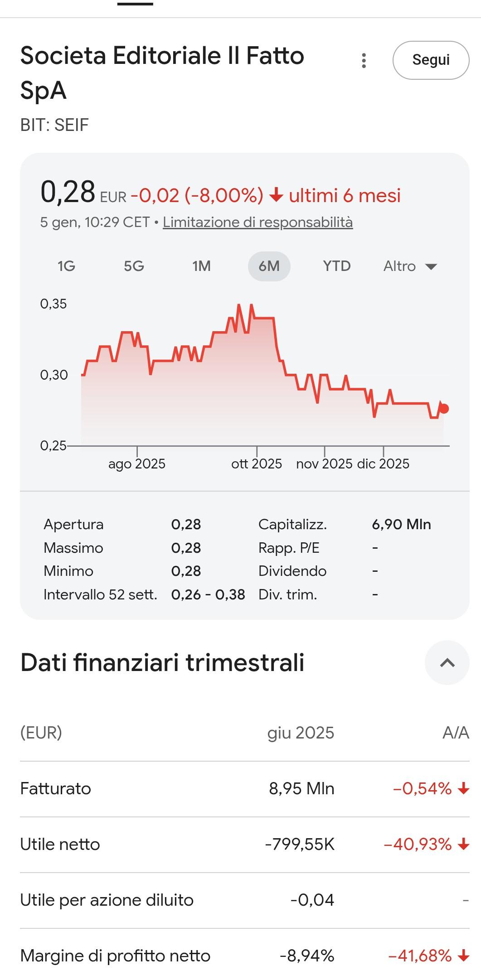Image resolution: width=481 pixels, height=980 pixels.
Task: Select the 5G time range tab
Action: coord(134,266)
